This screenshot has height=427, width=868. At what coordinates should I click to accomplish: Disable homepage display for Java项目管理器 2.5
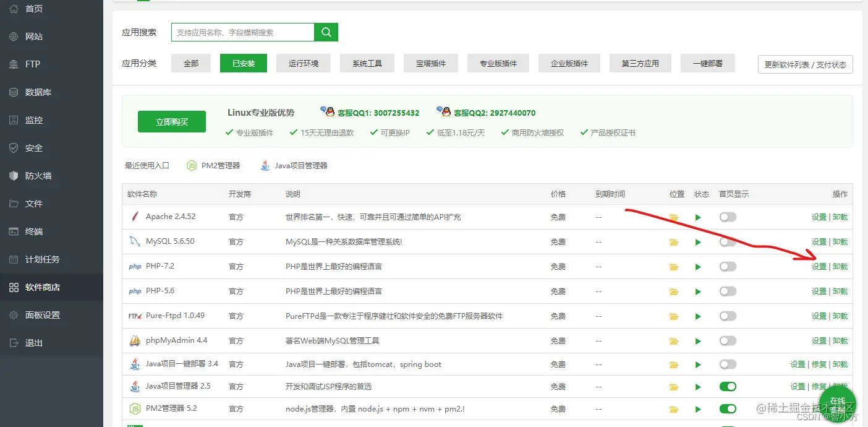click(x=728, y=386)
